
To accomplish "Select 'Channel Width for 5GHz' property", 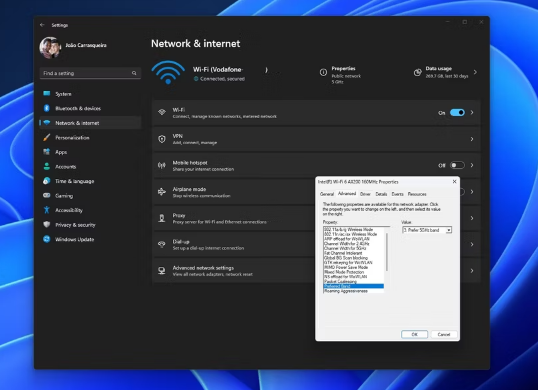I will (345, 248).
